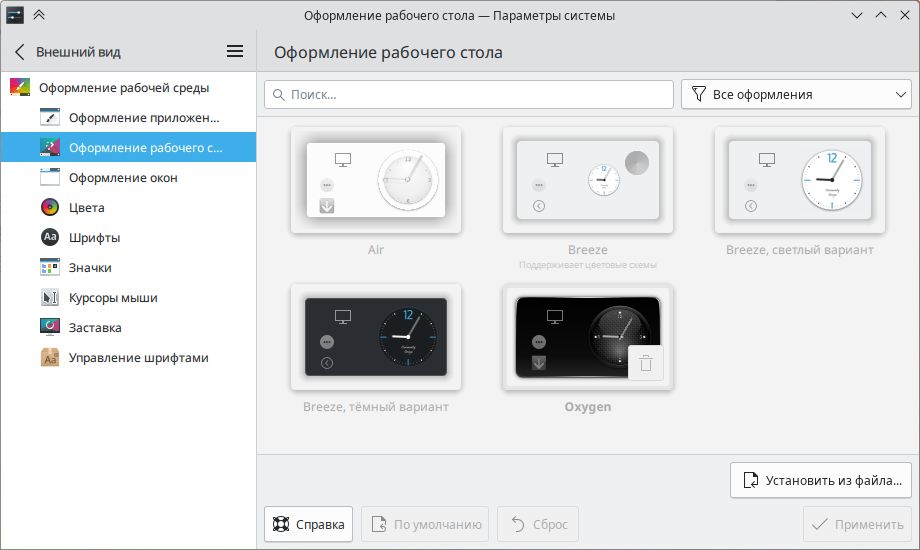Select Breeze, тёмный вариант theme

(x=376, y=337)
